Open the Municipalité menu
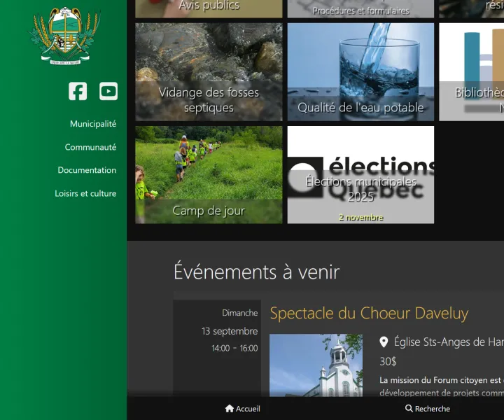The width and height of the screenshot is (504, 420). 93,124
